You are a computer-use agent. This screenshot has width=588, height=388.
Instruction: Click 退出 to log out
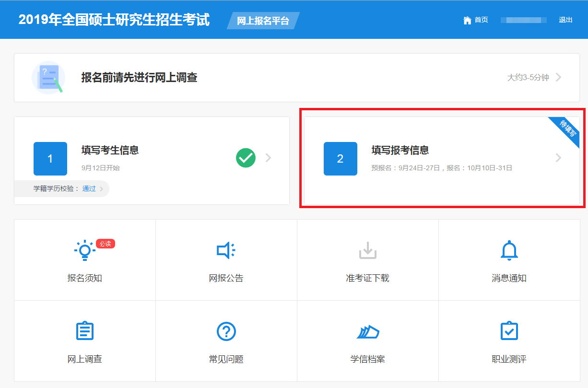click(565, 20)
